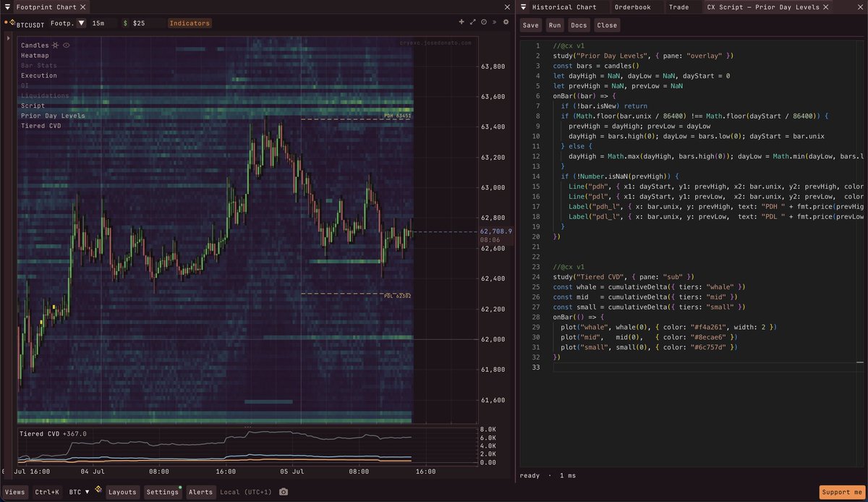Click Close in the script editor toolbar
The height and width of the screenshot is (502, 868).
tap(607, 25)
